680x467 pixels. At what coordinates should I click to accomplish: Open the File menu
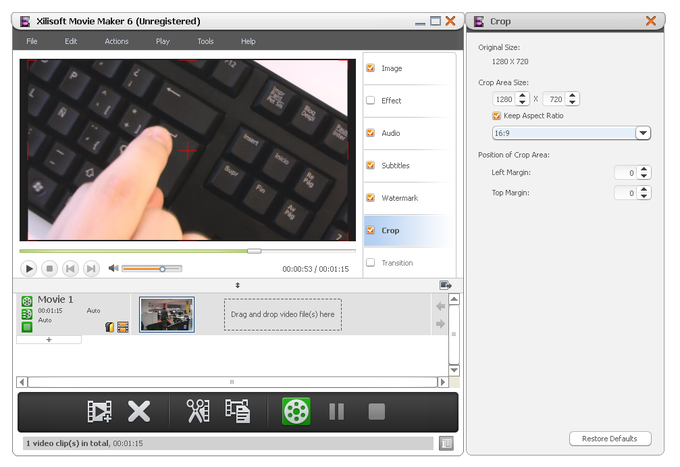pyautogui.click(x=32, y=41)
